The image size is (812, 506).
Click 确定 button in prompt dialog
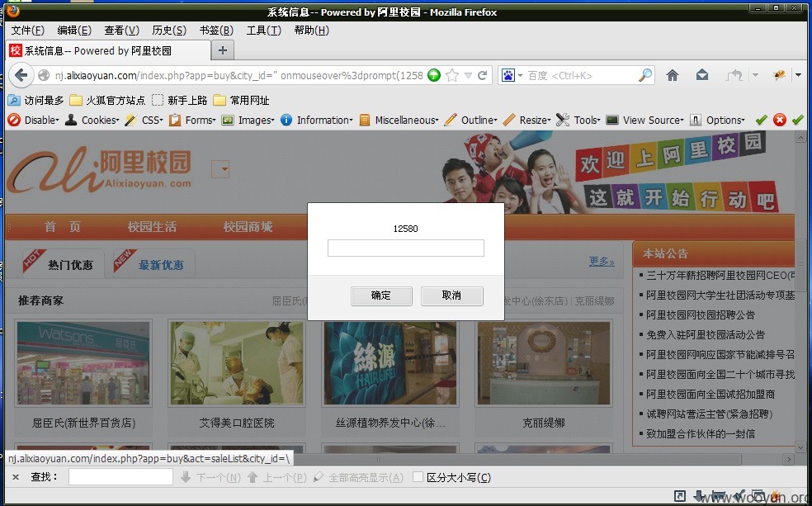381,296
